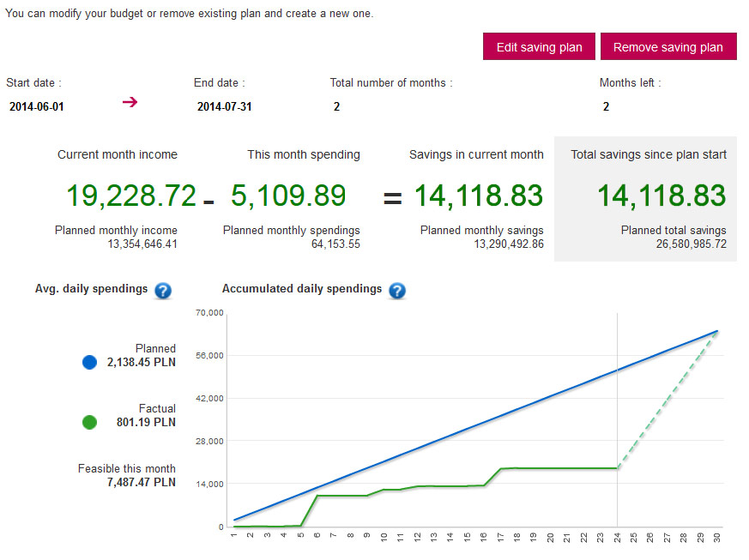The width and height of the screenshot is (749, 560).
Task: Click the Total savings since plan start heading
Action: point(649,155)
